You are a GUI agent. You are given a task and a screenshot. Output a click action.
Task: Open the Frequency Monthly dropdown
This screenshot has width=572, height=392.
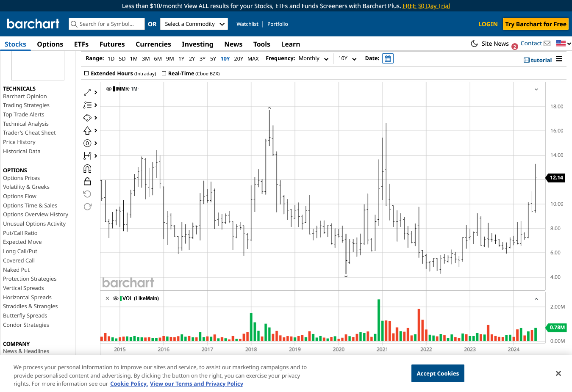pyautogui.click(x=314, y=58)
